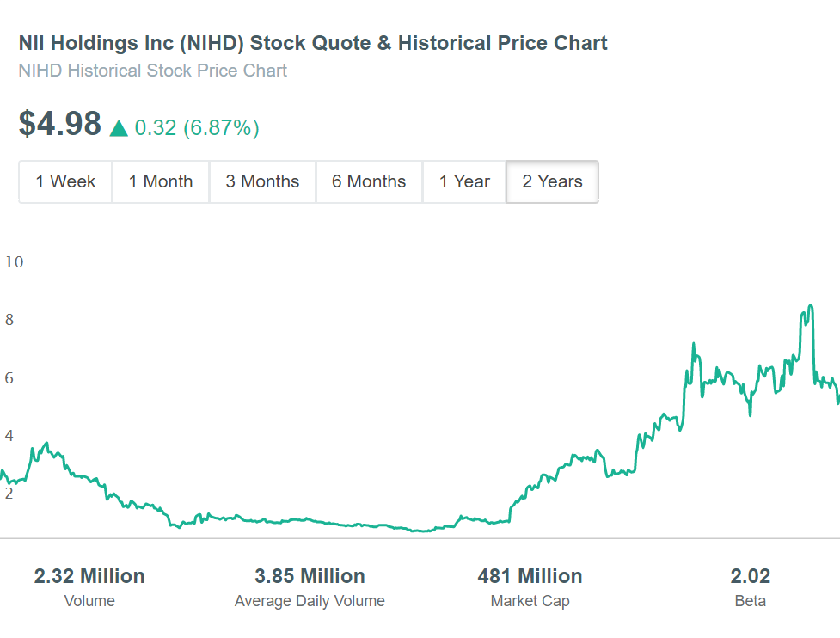Click the active 2 Years button

[x=552, y=181]
